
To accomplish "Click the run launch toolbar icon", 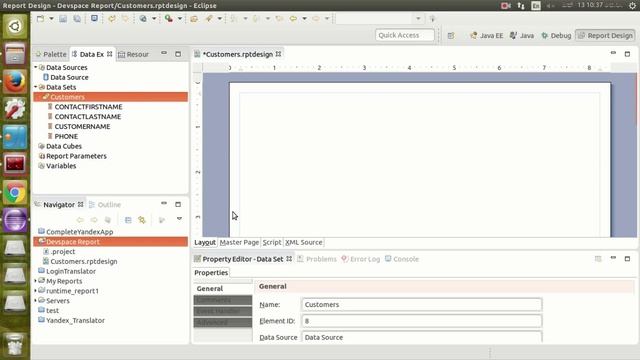I will (x=169, y=19).
